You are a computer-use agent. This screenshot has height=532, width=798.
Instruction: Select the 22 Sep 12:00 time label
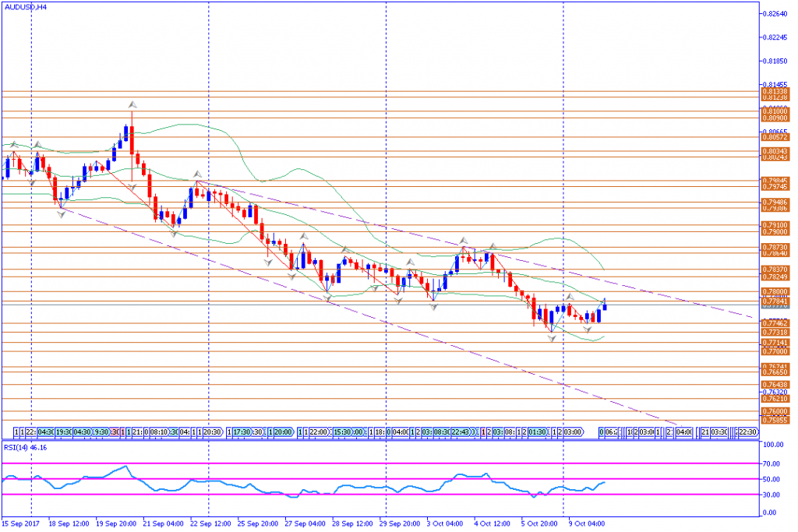[209, 523]
